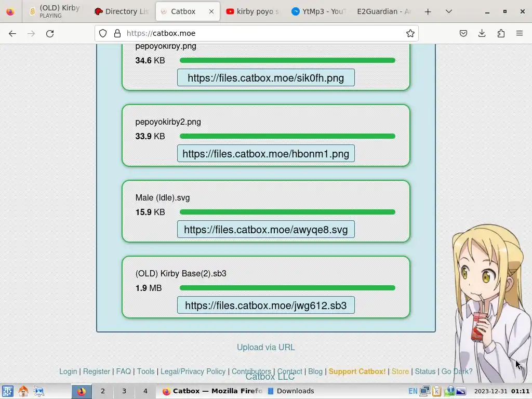
Task: Bookmark this page with the star
Action: point(410,33)
